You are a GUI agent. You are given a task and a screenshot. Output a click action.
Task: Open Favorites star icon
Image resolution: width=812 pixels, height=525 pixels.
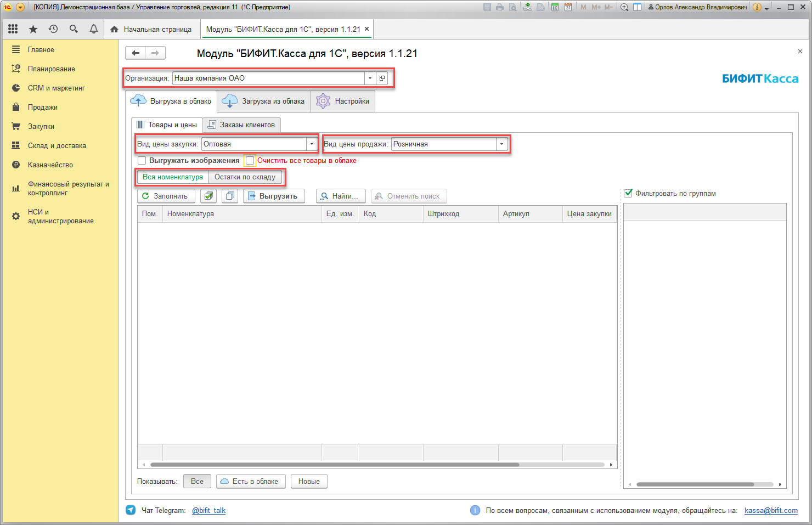click(33, 29)
